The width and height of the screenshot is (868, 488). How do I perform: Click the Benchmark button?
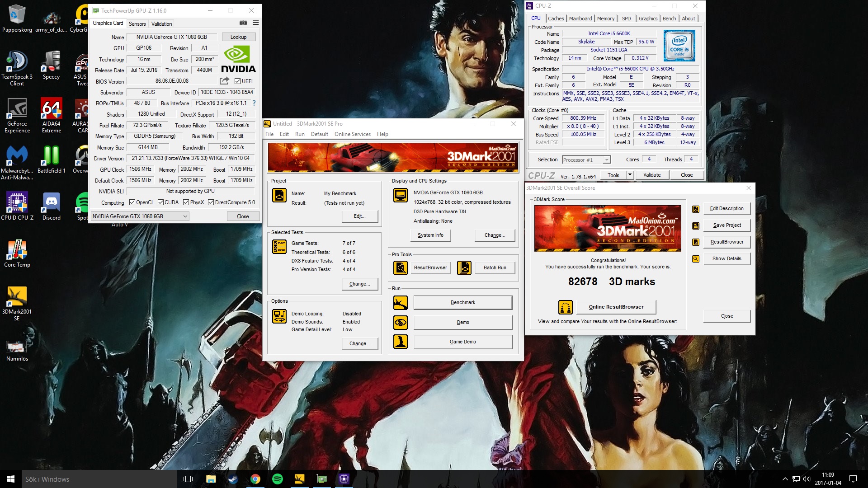463,302
